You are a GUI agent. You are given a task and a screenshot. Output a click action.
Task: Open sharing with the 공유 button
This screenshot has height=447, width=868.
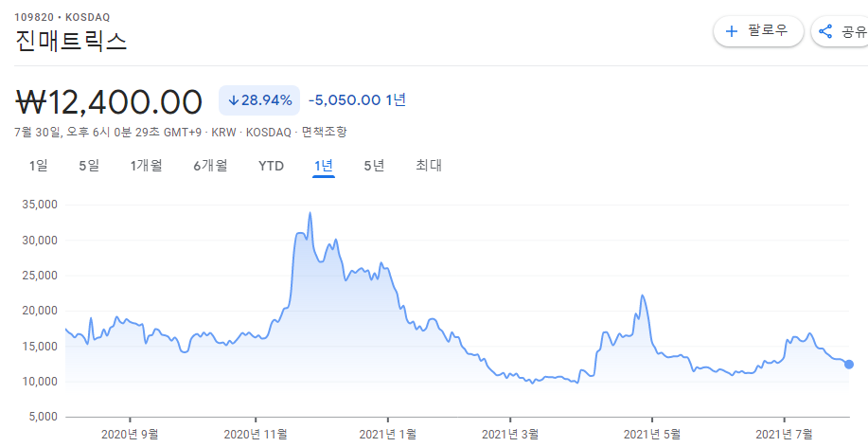(840, 31)
